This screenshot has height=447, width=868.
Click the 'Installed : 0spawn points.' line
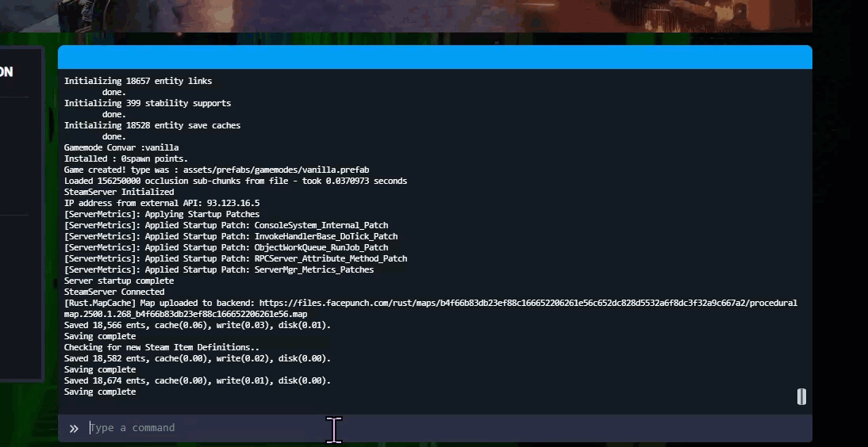(x=126, y=159)
